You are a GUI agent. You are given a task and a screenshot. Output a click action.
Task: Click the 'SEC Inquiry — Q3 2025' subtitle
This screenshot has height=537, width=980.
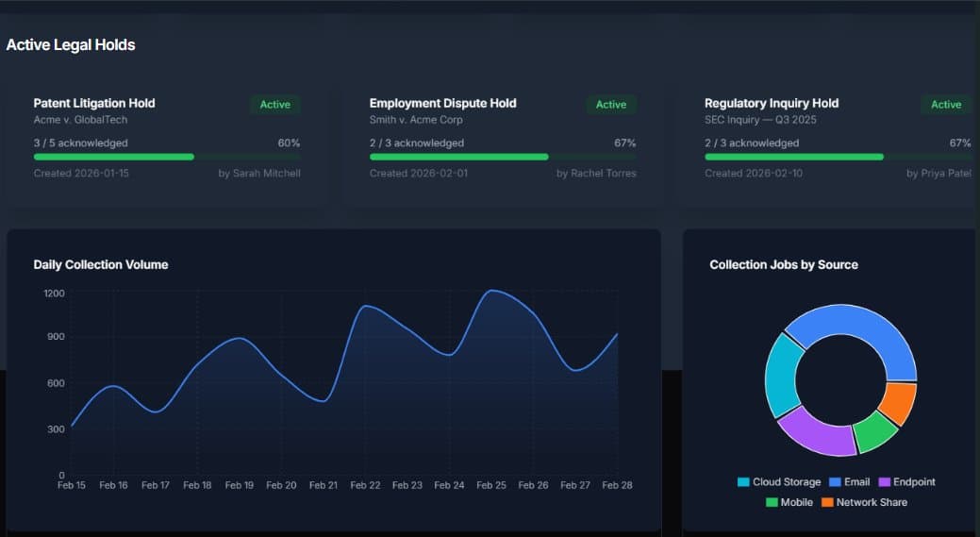coord(760,120)
